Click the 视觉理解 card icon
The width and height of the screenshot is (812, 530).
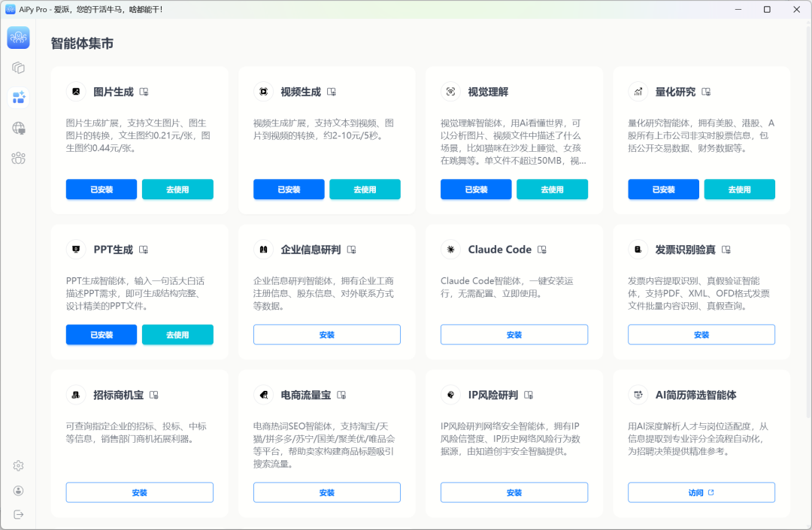[450, 92]
